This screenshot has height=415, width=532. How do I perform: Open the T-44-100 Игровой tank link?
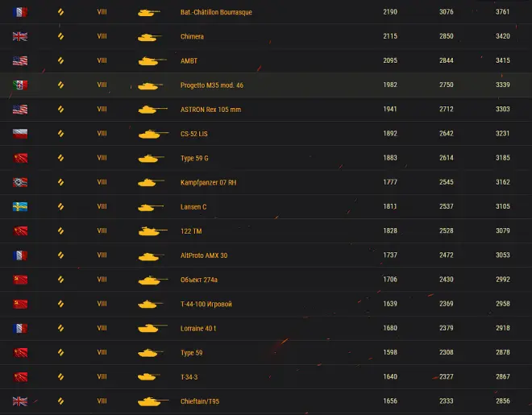point(206,304)
